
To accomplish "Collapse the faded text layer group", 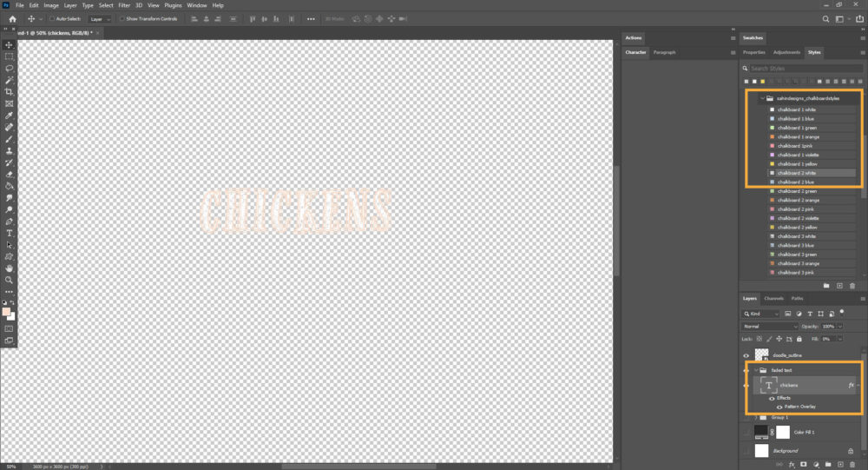I will pos(756,370).
